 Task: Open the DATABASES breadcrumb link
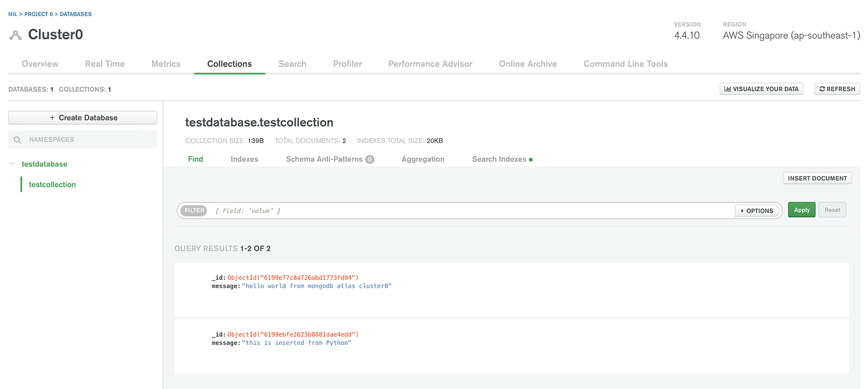[75, 14]
